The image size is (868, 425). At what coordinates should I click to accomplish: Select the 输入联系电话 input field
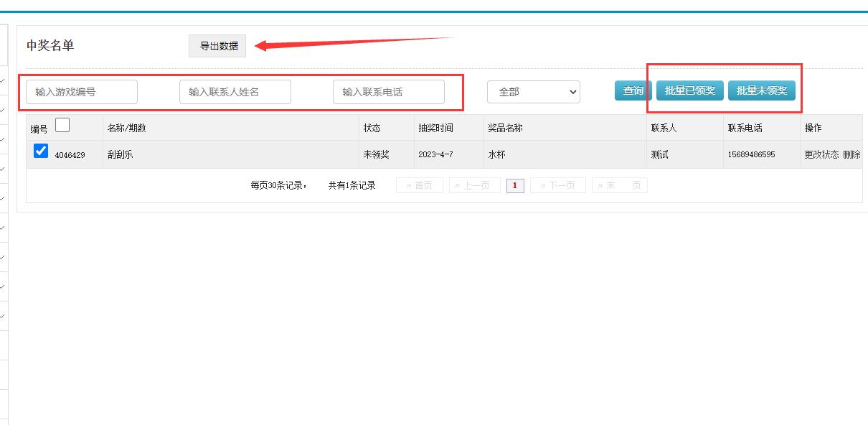click(x=389, y=92)
